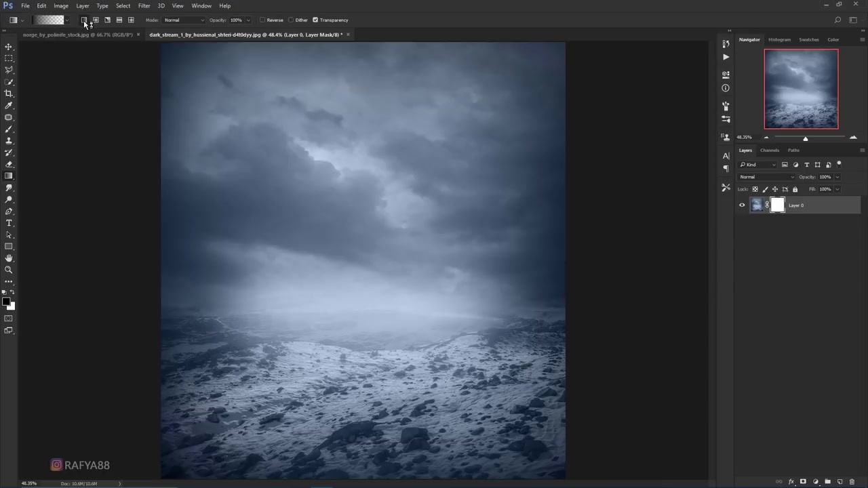This screenshot has height=488, width=868.
Task: Toggle Lock image pixels brush icon
Action: 766,189
